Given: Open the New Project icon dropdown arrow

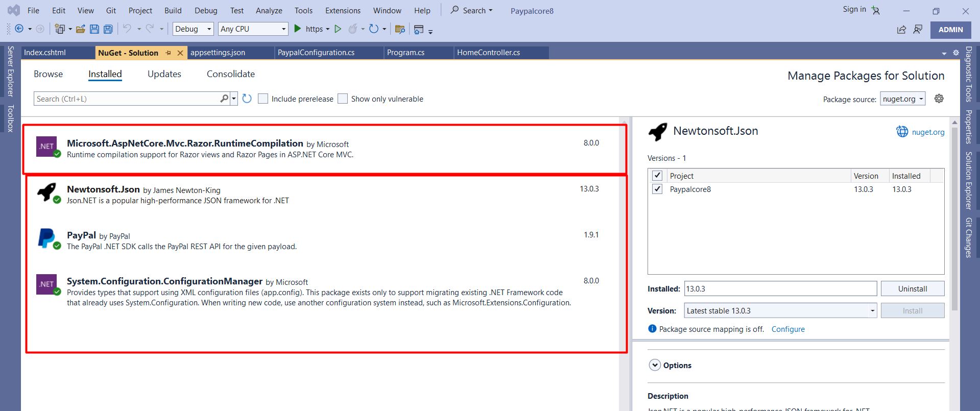Looking at the screenshot, I should tap(70, 29).
